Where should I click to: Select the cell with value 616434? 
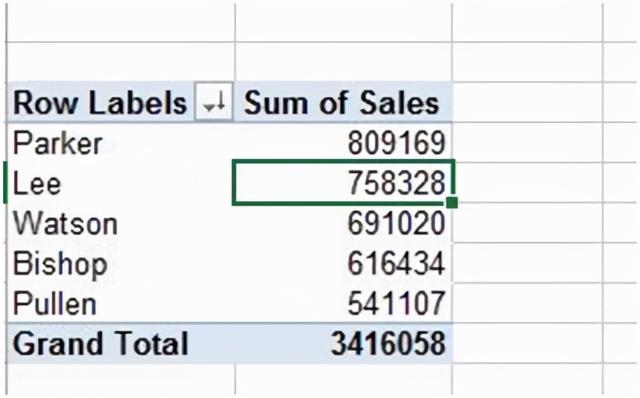344,262
